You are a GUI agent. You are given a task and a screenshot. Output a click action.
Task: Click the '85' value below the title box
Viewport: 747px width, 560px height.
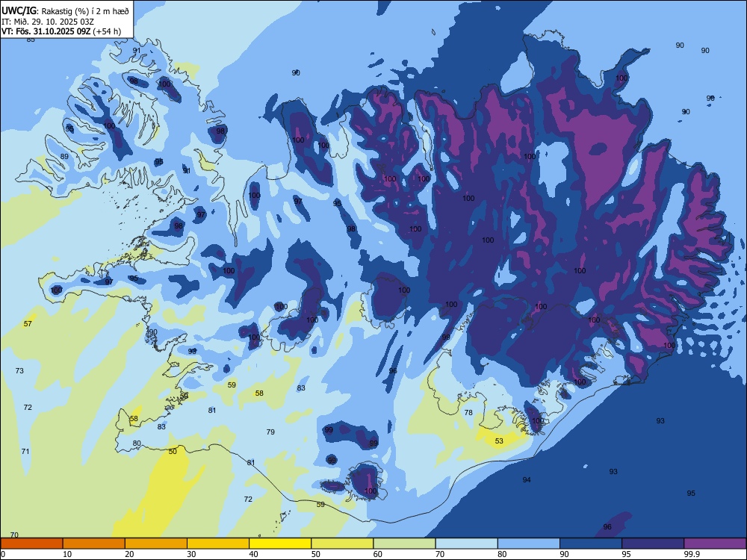pyautogui.click(x=31, y=40)
